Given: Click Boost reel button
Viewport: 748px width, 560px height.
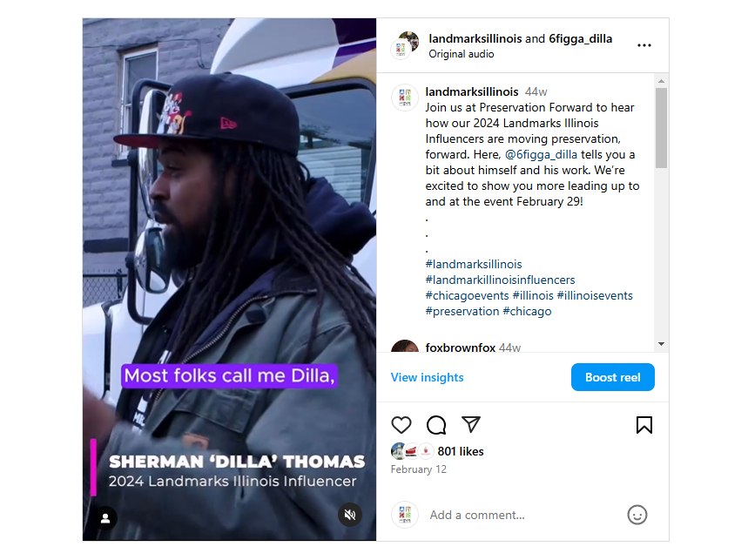Looking at the screenshot, I should pyautogui.click(x=612, y=377).
